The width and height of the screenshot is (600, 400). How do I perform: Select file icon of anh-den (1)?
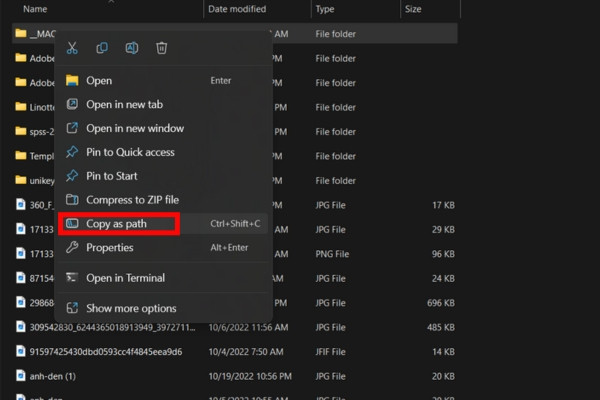tap(21, 376)
